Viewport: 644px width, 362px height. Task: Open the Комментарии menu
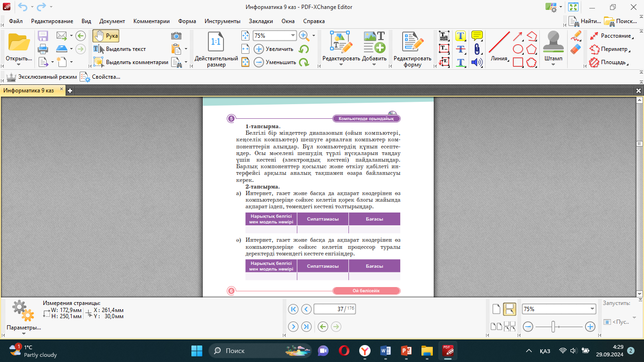pyautogui.click(x=151, y=21)
